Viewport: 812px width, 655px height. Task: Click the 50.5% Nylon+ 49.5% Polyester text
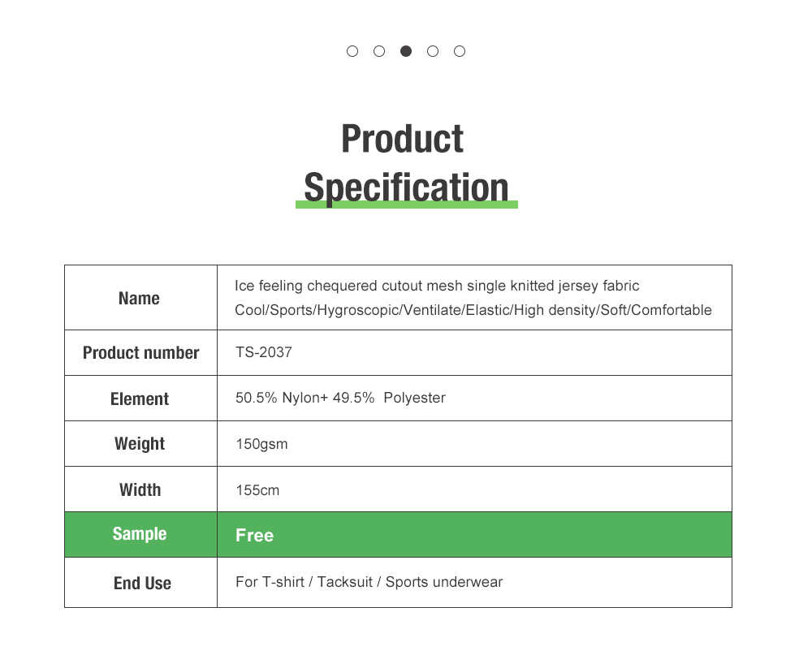point(340,398)
